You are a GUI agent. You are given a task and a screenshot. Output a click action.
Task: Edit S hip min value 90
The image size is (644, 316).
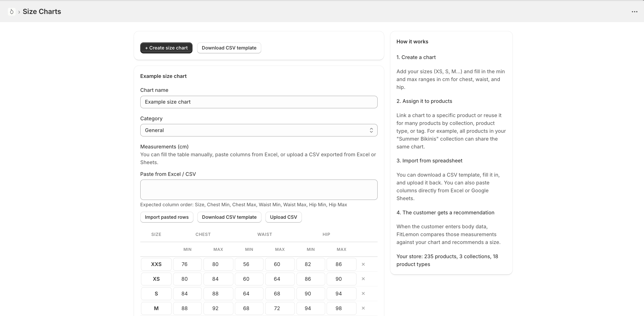click(311, 294)
